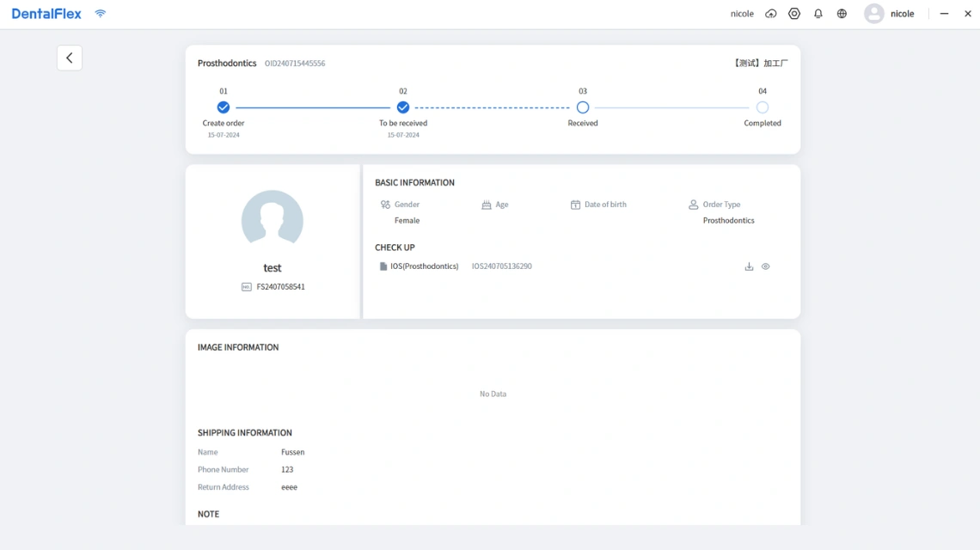This screenshot has width=980, height=550.
Task: Open settings via the hexagon gear icon
Action: (794, 14)
